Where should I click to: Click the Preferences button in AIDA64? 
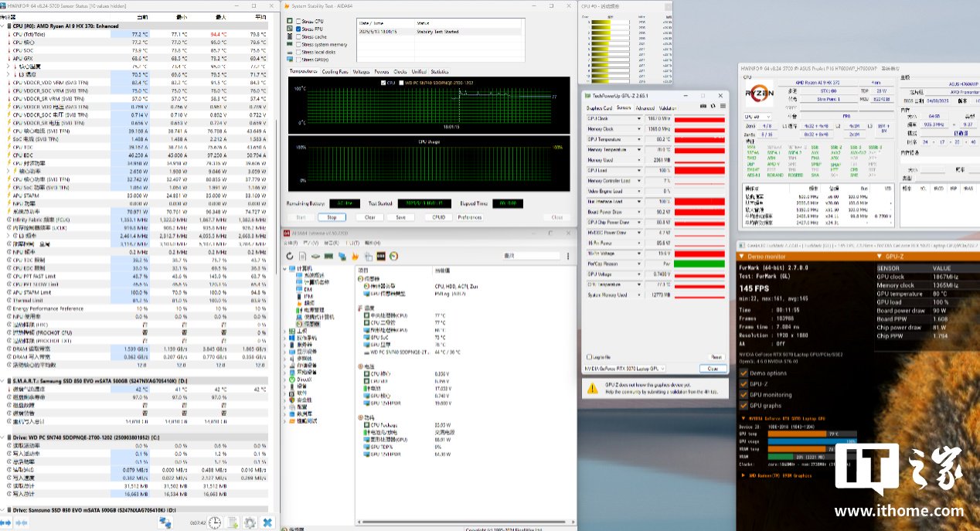[x=469, y=217]
